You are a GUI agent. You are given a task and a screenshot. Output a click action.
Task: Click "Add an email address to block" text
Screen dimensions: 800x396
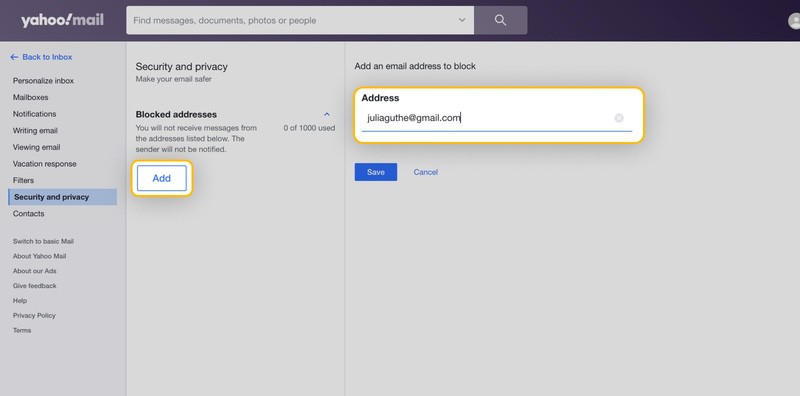(x=415, y=66)
